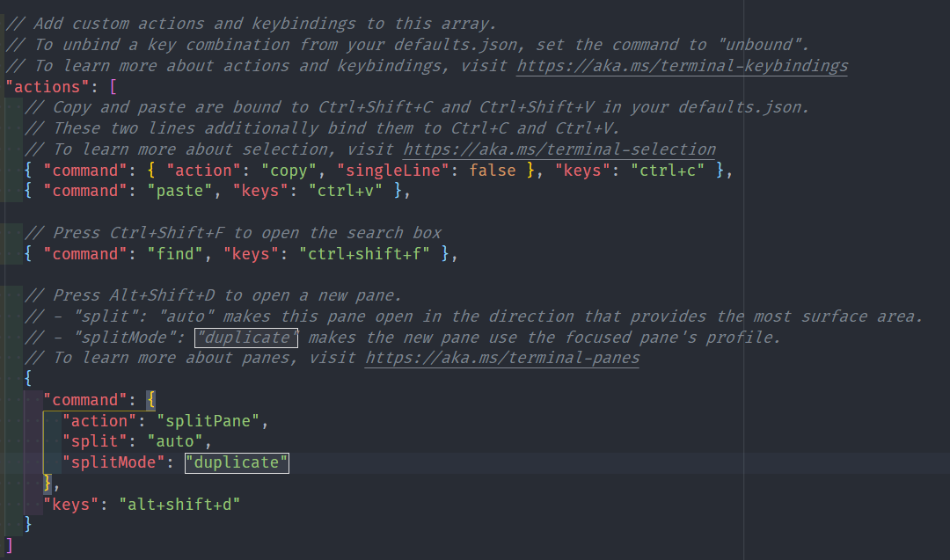Click the false value after singleLine

pos(493,171)
